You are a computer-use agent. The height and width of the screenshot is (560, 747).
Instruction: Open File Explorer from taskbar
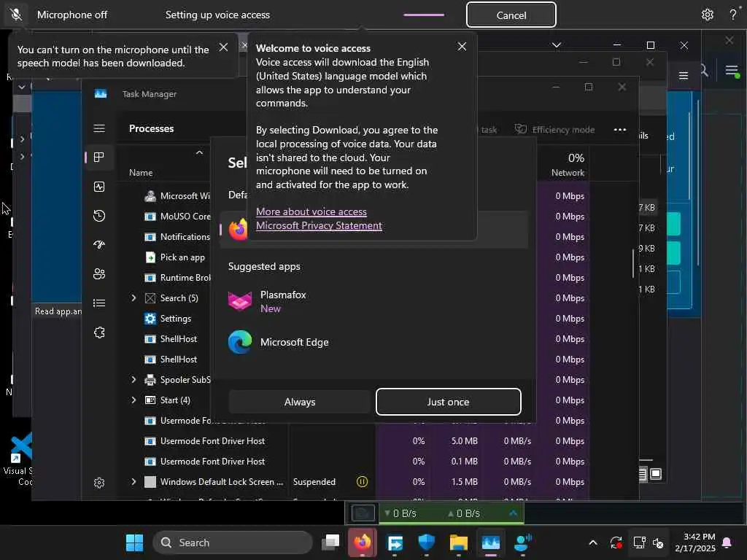pyautogui.click(x=458, y=542)
